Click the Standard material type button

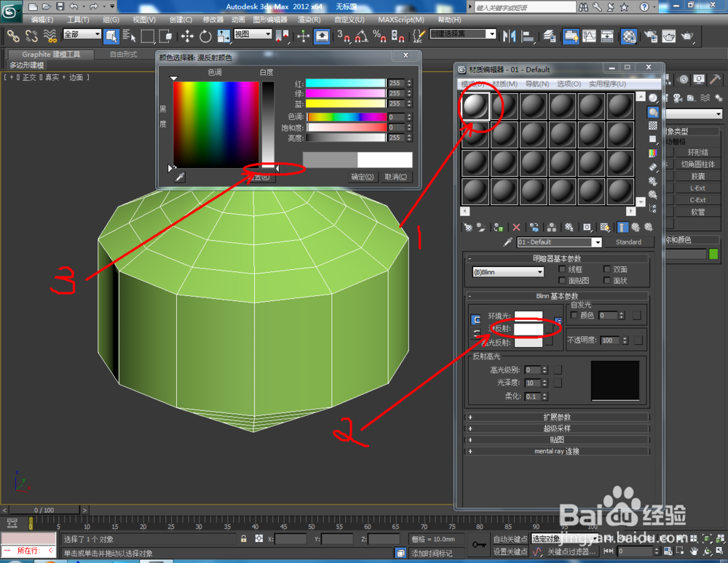(x=629, y=242)
